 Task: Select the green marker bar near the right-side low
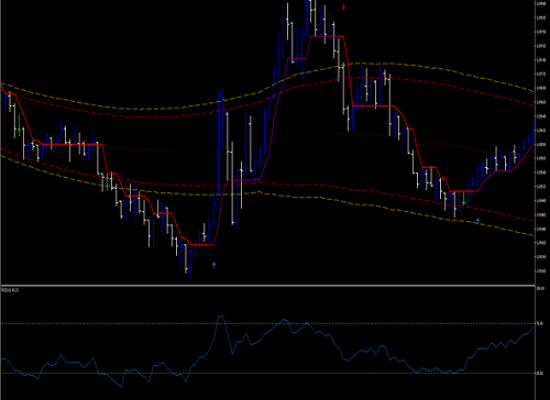coord(464,199)
